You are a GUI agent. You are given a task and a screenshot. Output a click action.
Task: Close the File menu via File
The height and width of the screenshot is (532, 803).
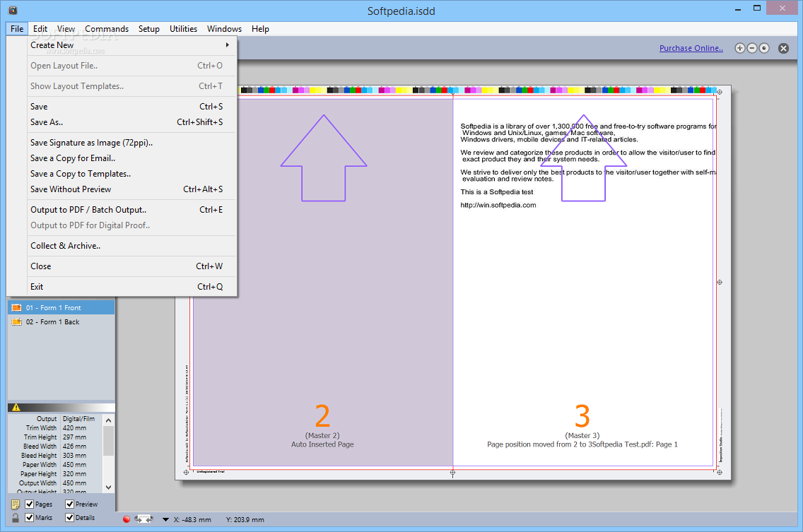(x=17, y=29)
